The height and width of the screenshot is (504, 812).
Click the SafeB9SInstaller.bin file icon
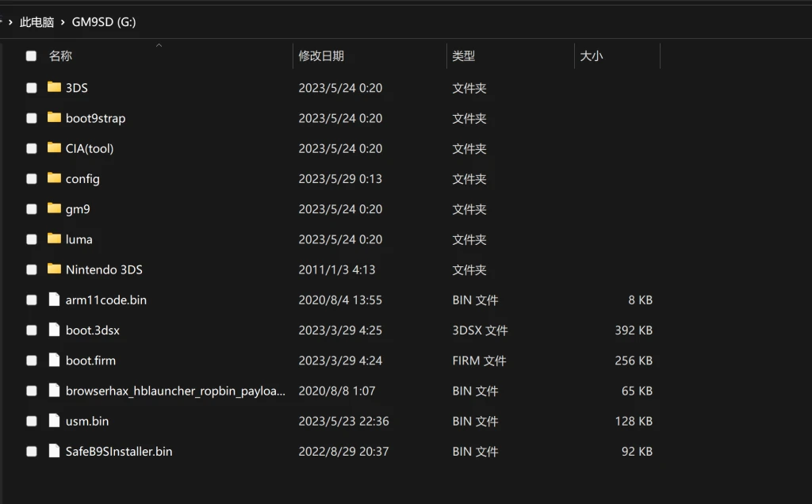click(54, 451)
